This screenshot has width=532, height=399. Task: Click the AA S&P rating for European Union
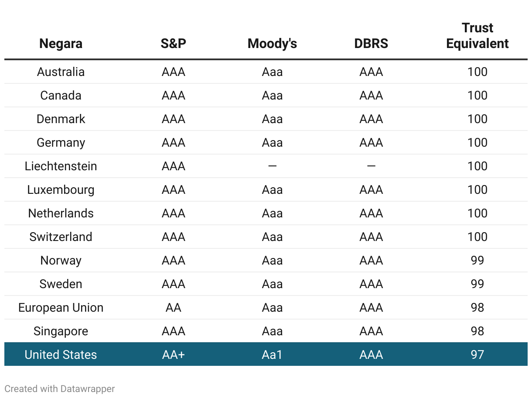point(173,308)
